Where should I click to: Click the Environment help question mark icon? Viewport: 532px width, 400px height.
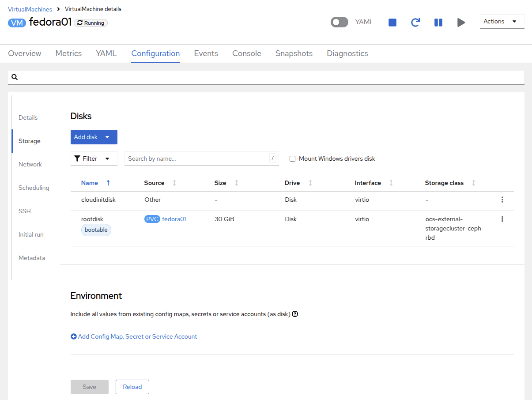295,314
